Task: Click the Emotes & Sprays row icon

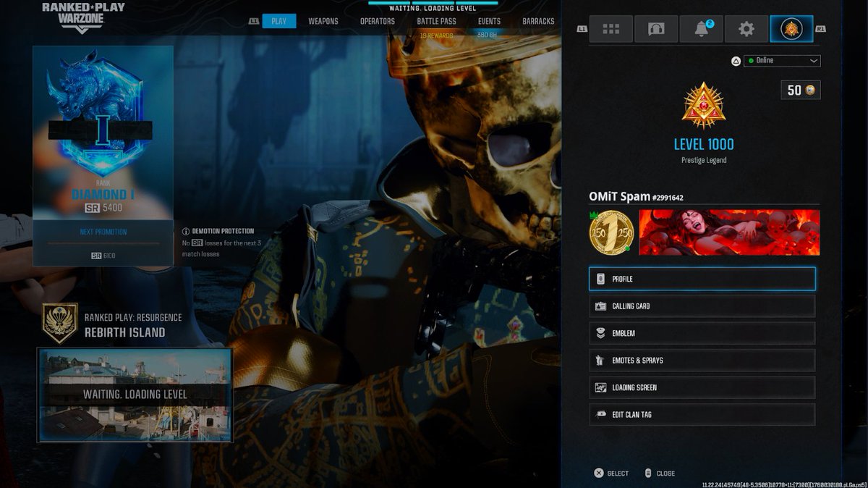Action: tap(600, 361)
